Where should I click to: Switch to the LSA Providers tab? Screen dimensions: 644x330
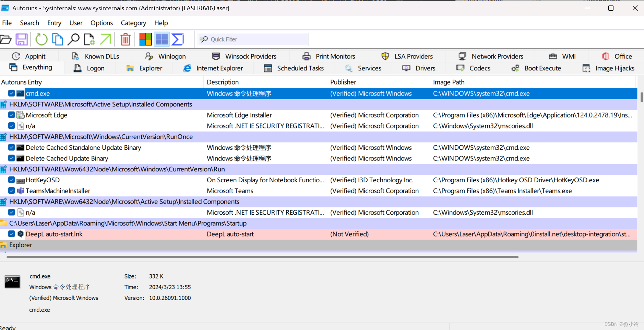407,56
